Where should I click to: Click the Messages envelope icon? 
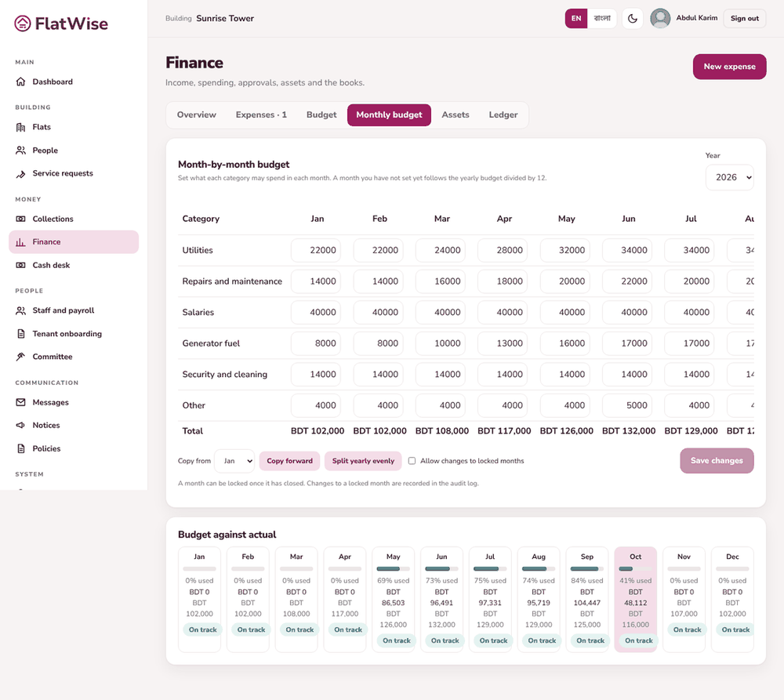tap(20, 402)
